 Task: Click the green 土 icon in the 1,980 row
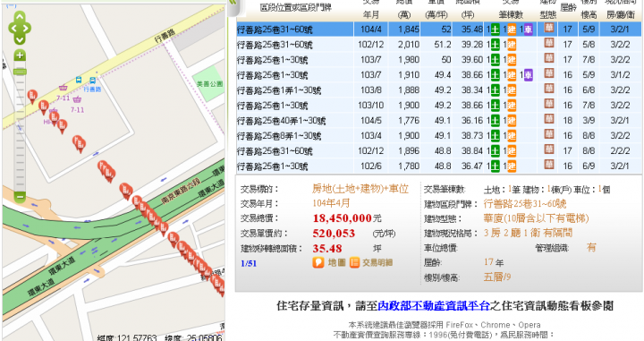[496, 60]
